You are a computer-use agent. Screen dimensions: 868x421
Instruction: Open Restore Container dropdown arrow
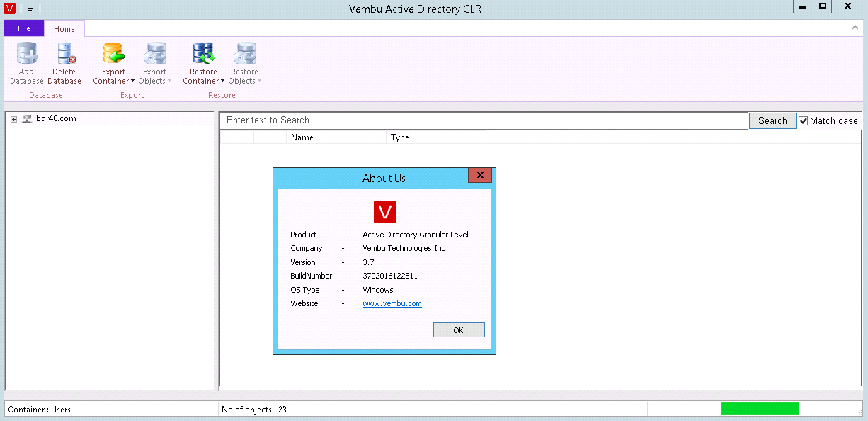click(222, 81)
